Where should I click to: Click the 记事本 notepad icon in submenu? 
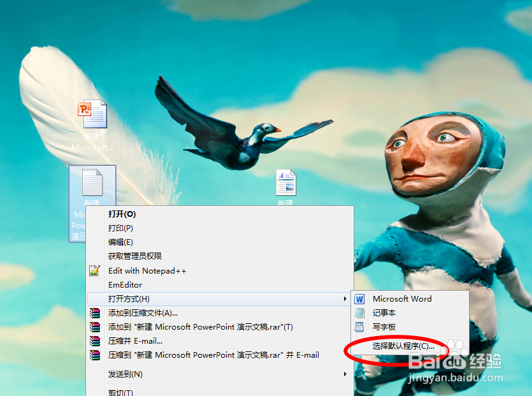[359, 313]
